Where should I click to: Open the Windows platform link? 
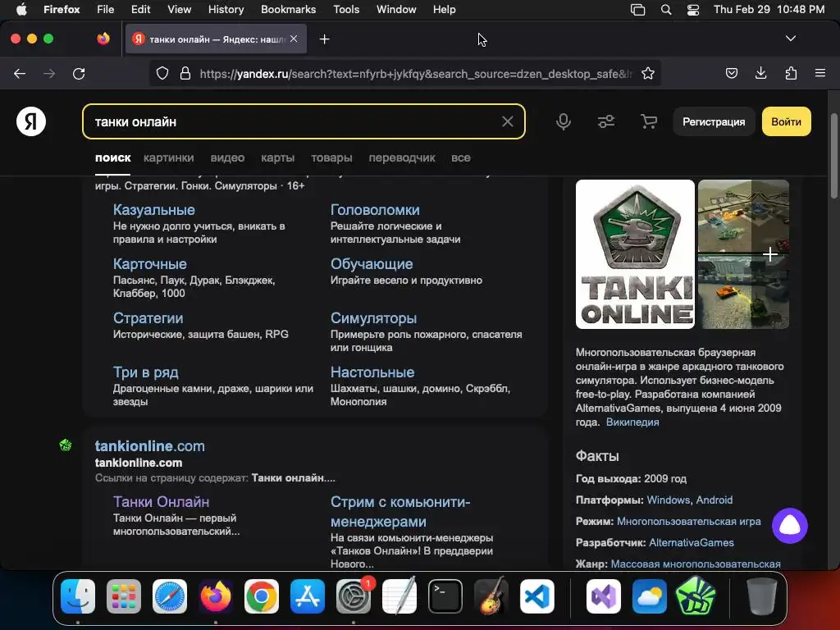tap(668, 500)
